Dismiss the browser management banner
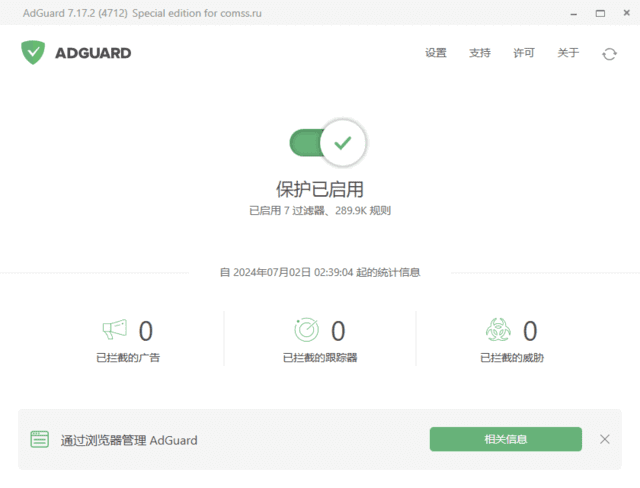640x488 pixels. 604,439
